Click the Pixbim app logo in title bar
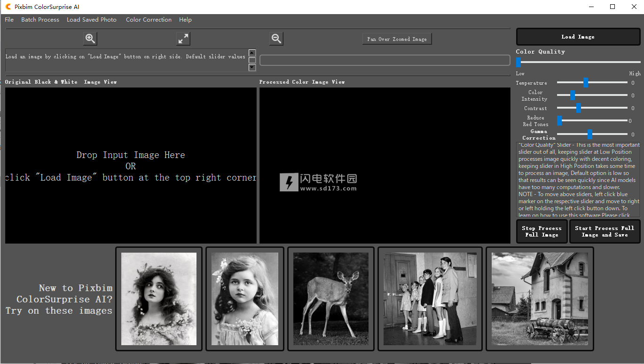644x364 pixels. pos(8,7)
